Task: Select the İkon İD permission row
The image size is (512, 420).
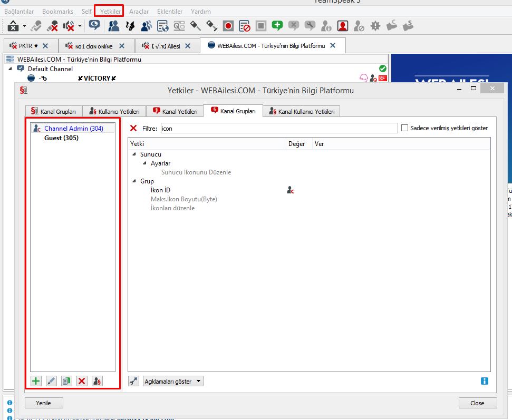Action: (x=160, y=190)
